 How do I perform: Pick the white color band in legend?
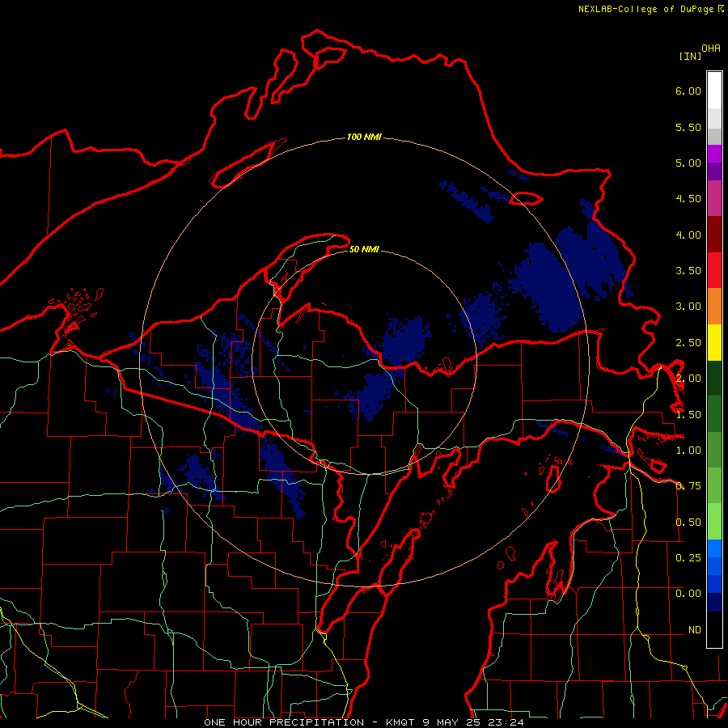714,90
